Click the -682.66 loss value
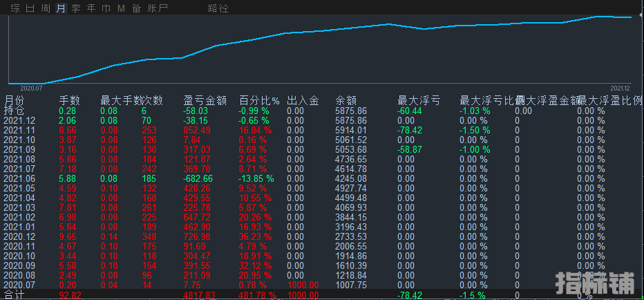The image size is (644, 300). pos(197,178)
